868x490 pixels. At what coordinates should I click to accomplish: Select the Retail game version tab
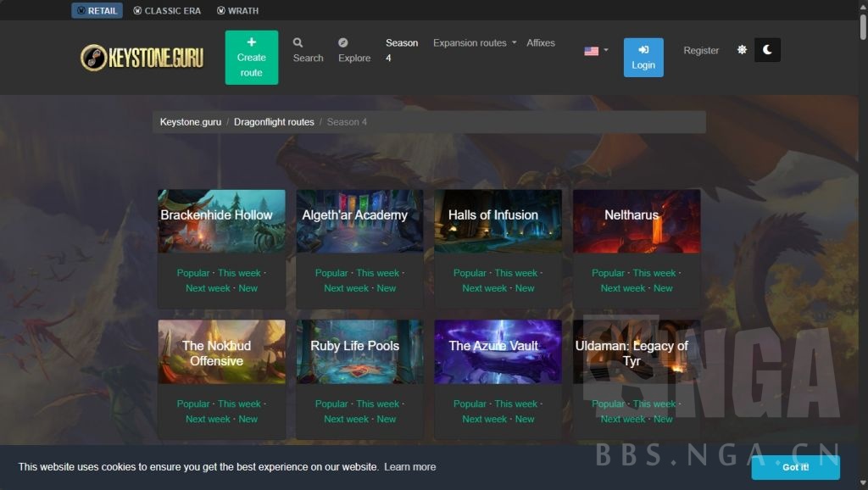97,11
